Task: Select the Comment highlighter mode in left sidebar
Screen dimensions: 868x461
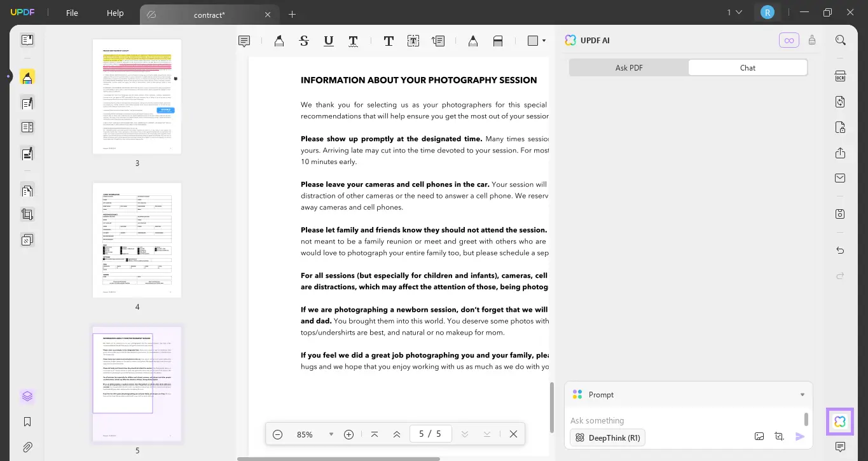Action: coord(27,77)
